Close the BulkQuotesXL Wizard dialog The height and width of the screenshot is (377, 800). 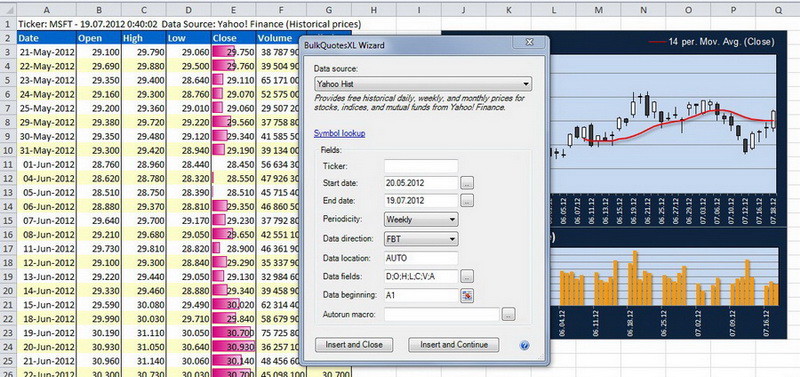(529, 43)
